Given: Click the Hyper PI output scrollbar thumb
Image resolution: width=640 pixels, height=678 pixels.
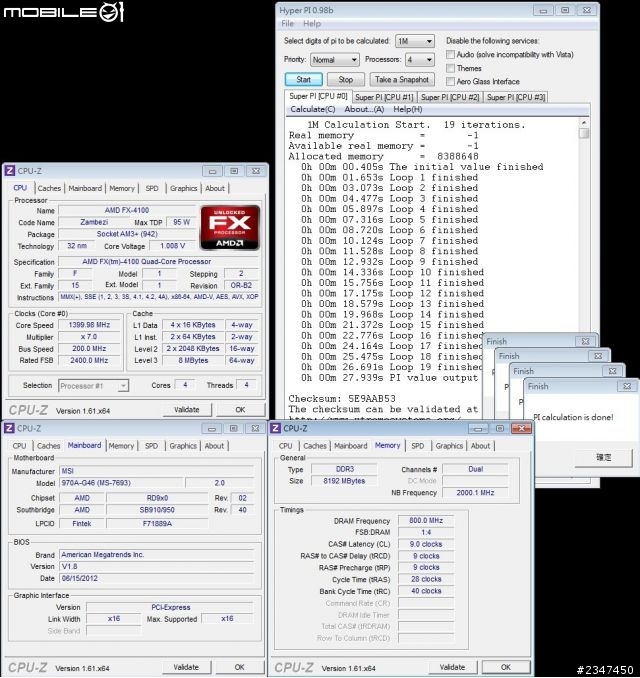Looking at the screenshot, I should click(x=584, y=133).
